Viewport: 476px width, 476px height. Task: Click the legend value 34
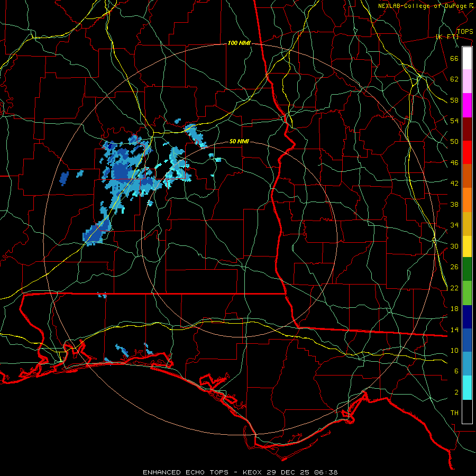[454, 225]
